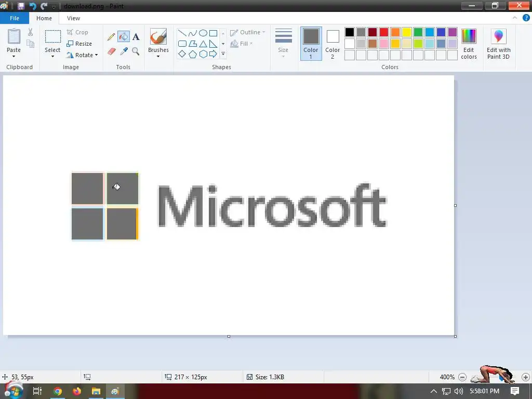
Task: Open Paint Help question mark
Action: click(526, 18)
